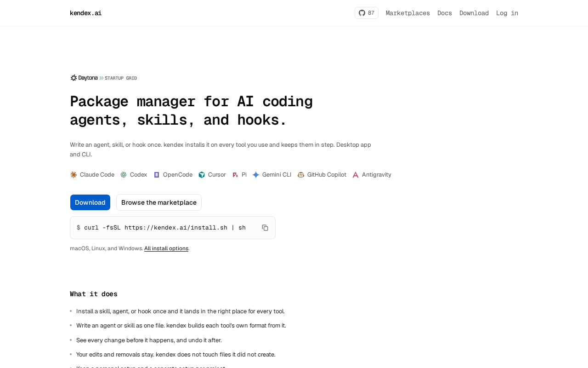The image size is (588, 368).
Task: Open the GitHub stars badge showing 87
Action: click(366, 13)
